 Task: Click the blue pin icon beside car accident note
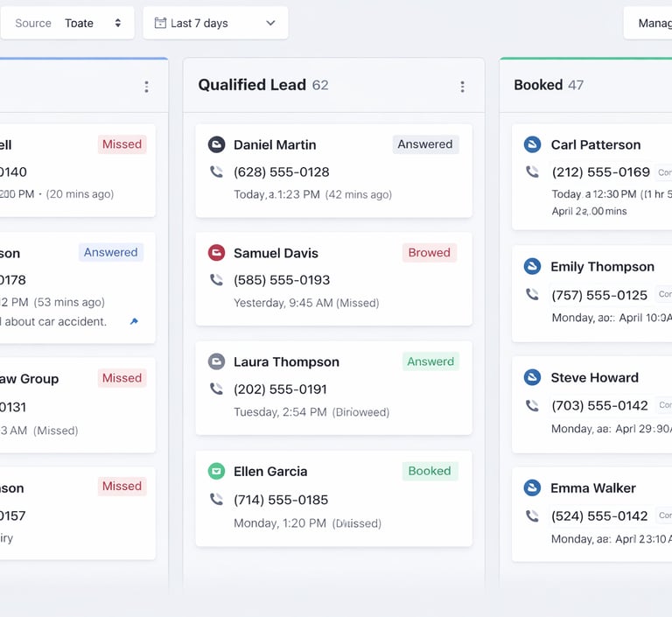point(134,321)
